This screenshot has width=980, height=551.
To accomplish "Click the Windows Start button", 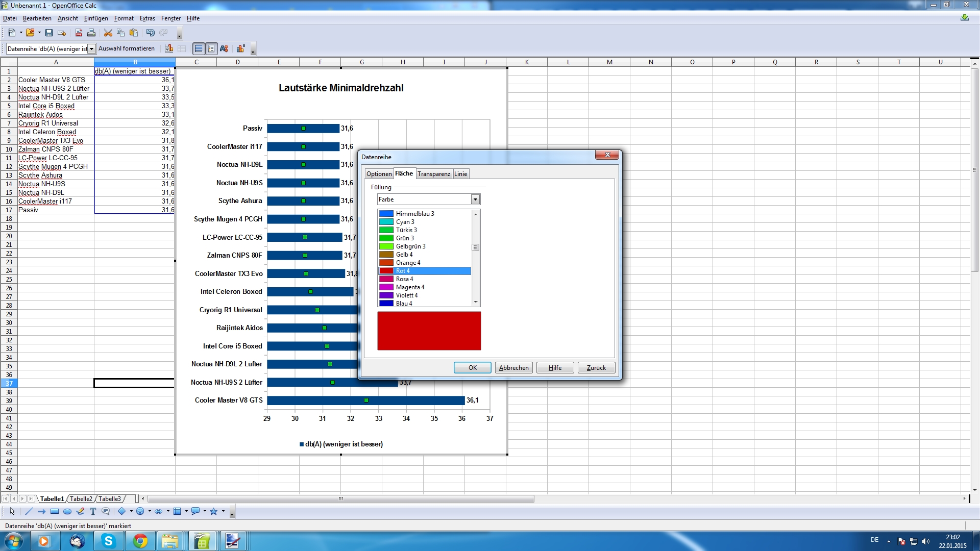I will click(14, 541).
